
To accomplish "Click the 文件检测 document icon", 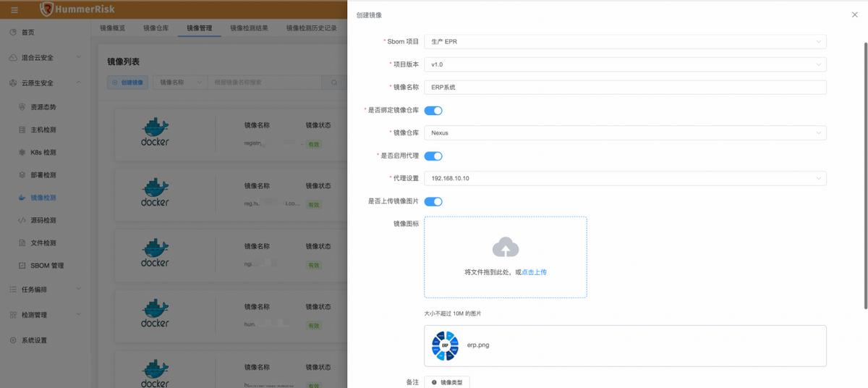I will [22, 243].
